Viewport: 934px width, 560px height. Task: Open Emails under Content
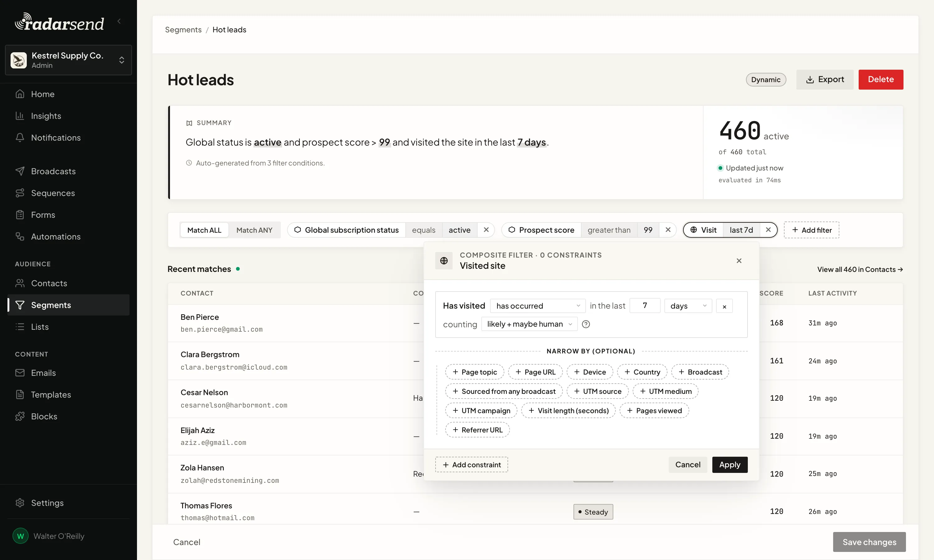[68, 373]
